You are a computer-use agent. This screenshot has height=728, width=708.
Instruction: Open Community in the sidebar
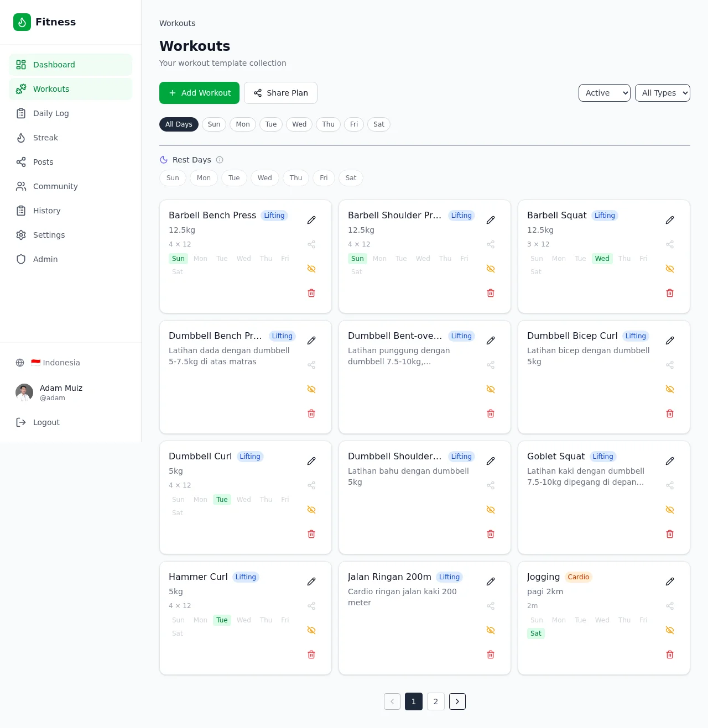click(70, 186)
